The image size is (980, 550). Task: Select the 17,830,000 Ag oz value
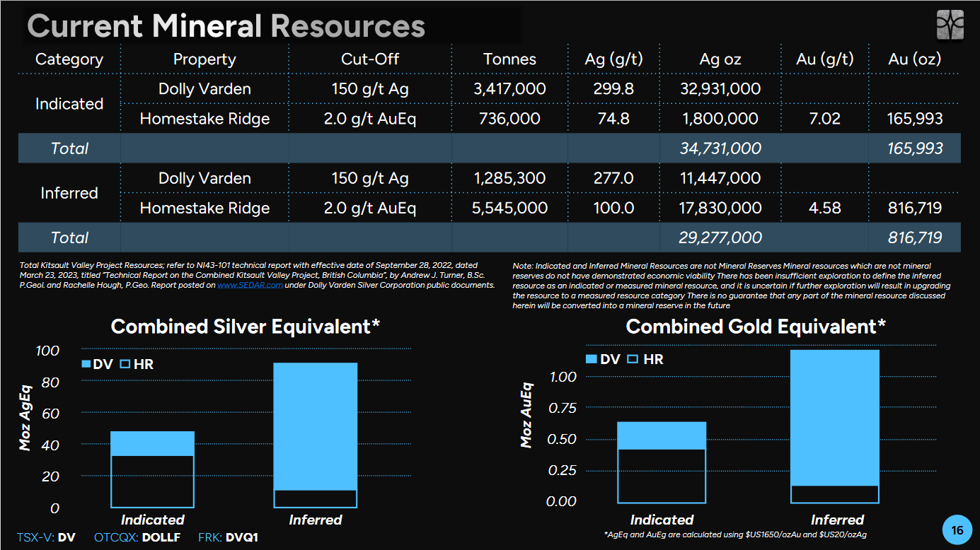tap(720, 208)
